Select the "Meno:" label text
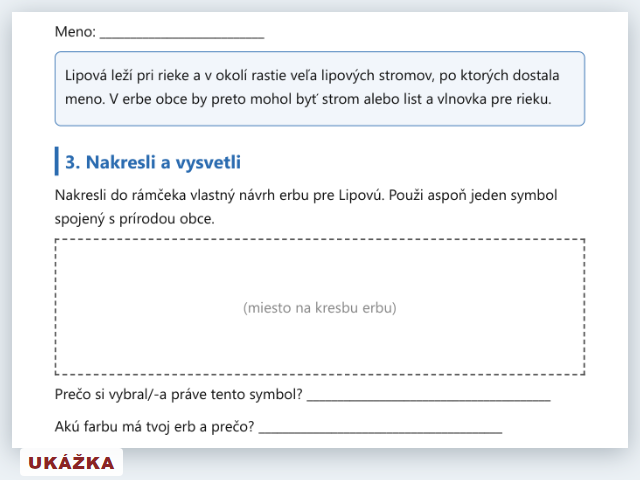Screen dimensions: 640x480 tap(75, 31)
